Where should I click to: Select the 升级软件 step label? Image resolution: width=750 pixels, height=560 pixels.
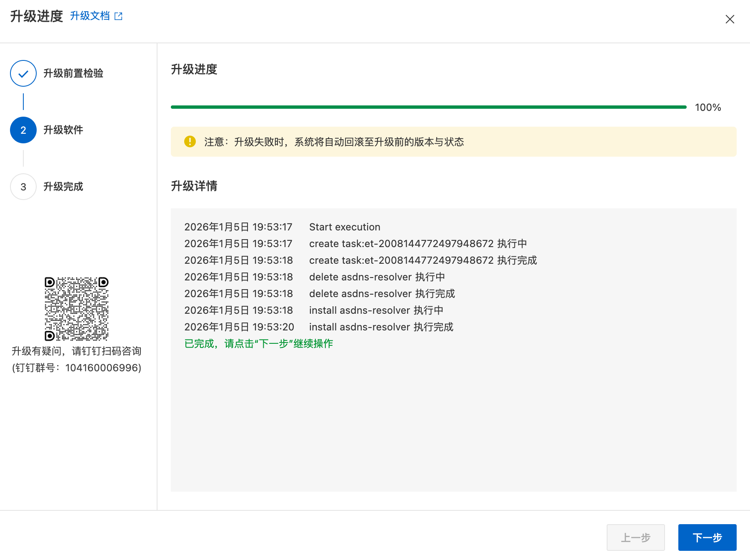63,130
